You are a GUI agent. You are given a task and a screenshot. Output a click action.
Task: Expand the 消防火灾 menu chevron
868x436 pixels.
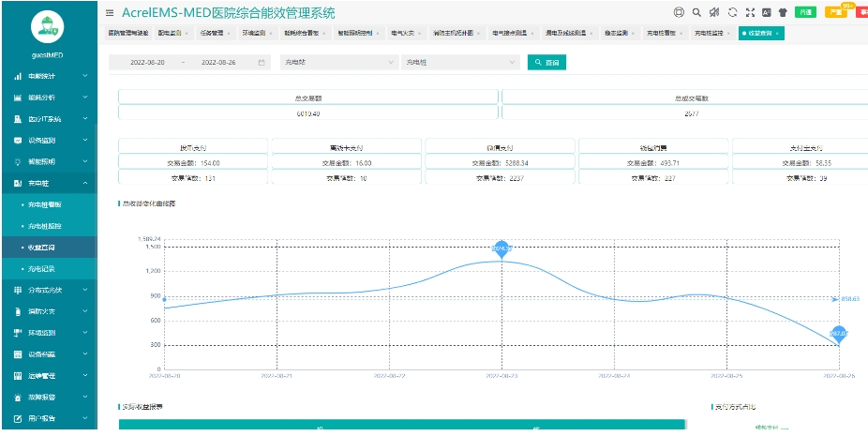coord(85,311)
